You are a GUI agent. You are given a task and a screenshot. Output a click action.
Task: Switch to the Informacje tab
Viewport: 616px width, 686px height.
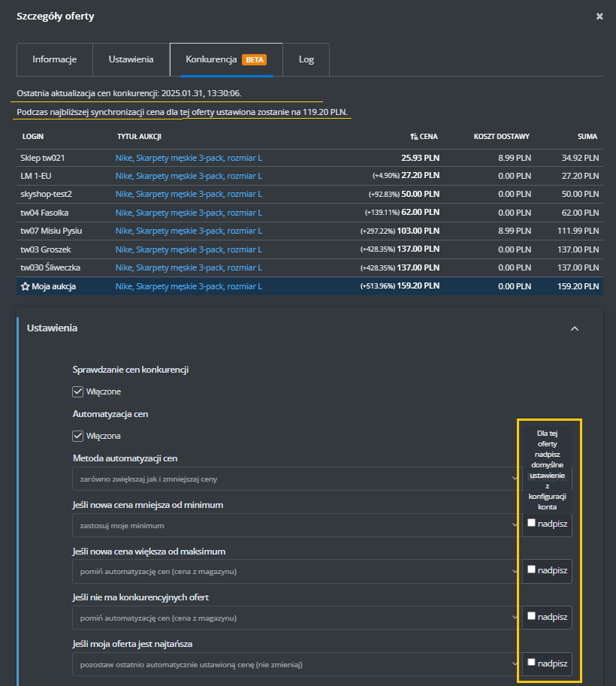click(54, 59)
